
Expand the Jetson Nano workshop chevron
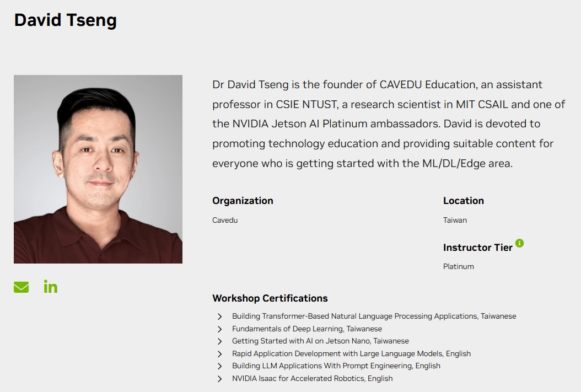(220, 341)
